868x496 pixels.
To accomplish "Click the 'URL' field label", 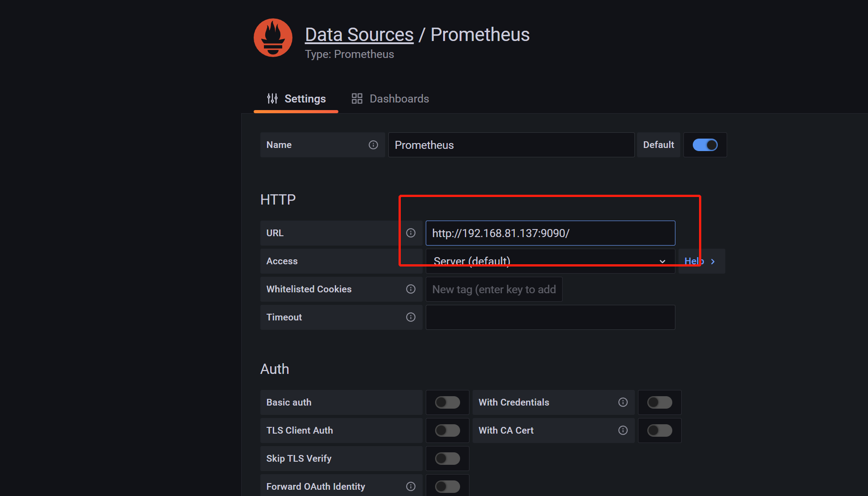I will tap(275, 233).
